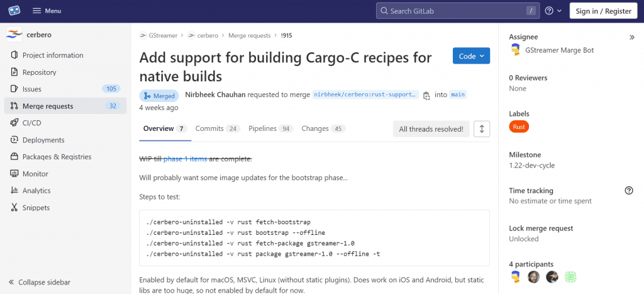Open the 1.22-dev-cycle milestone
Screen dimensions: 644x294
click(532, 166)
